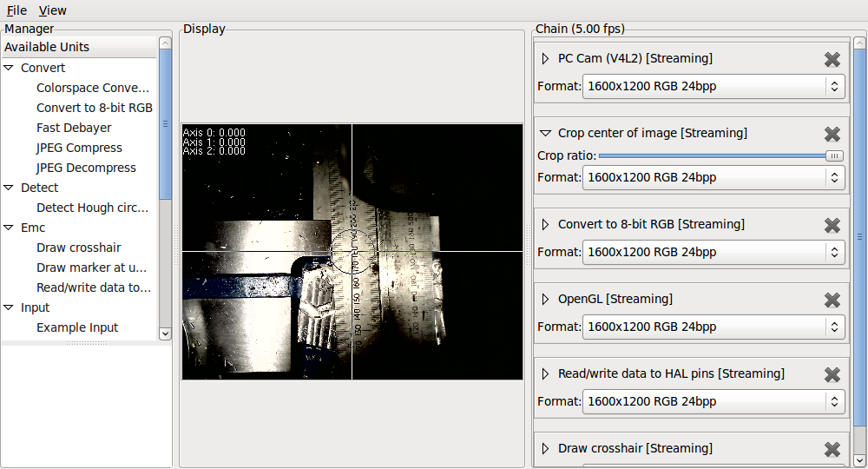This screenshot has width=868, height=469.
Task: Remove the Crop center of image unit
Action: point(832,134)
